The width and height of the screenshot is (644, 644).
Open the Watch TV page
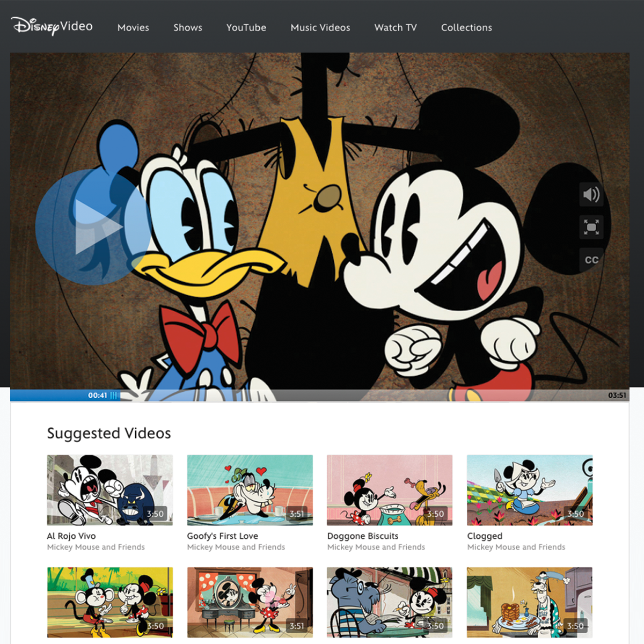[396, 27]
